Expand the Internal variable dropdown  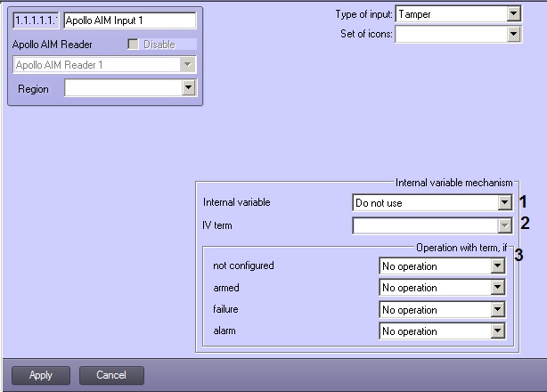click(504, 203)
